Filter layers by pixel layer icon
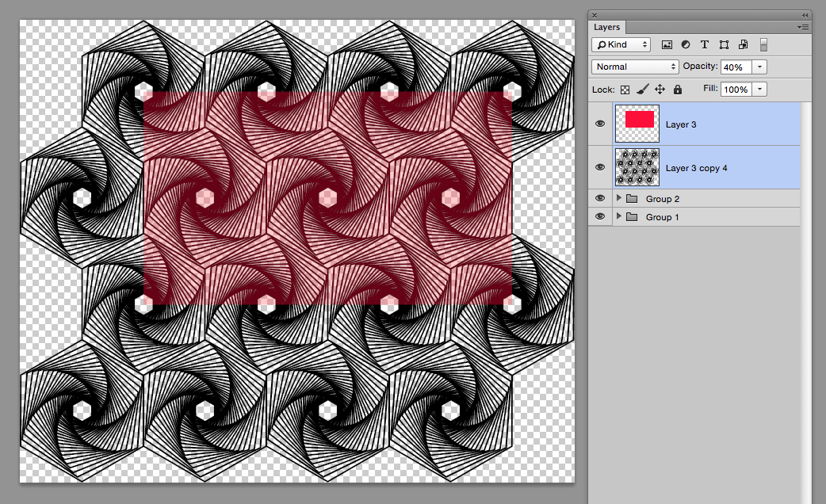826x504 pixels. pyautogui.click(x=667, y=44)
